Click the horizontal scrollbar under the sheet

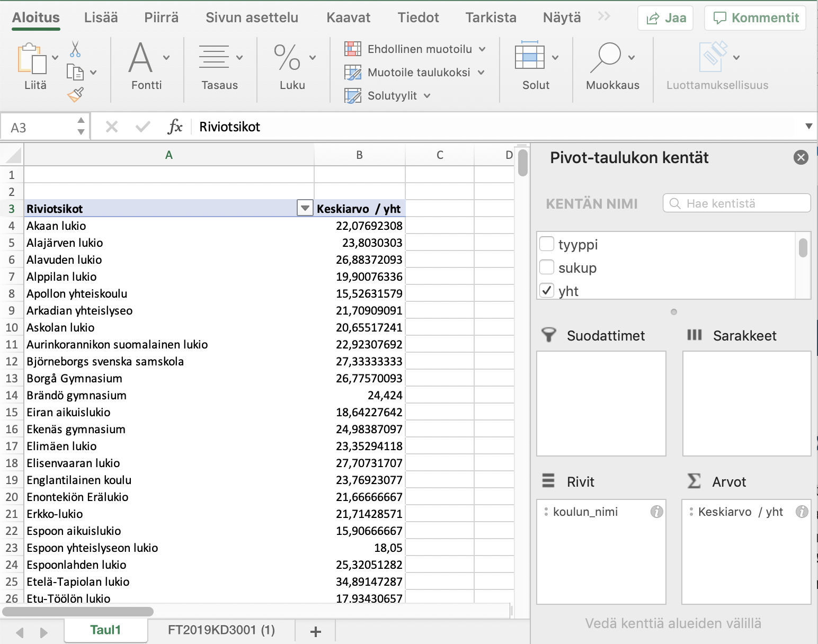[x=78, y=612]
